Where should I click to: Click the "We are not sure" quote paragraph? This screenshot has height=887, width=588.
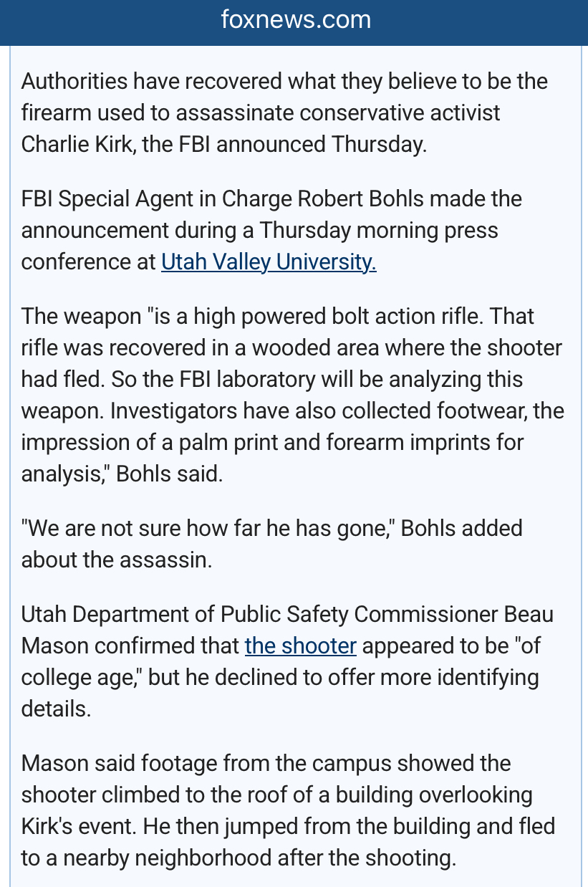point(271,544)
